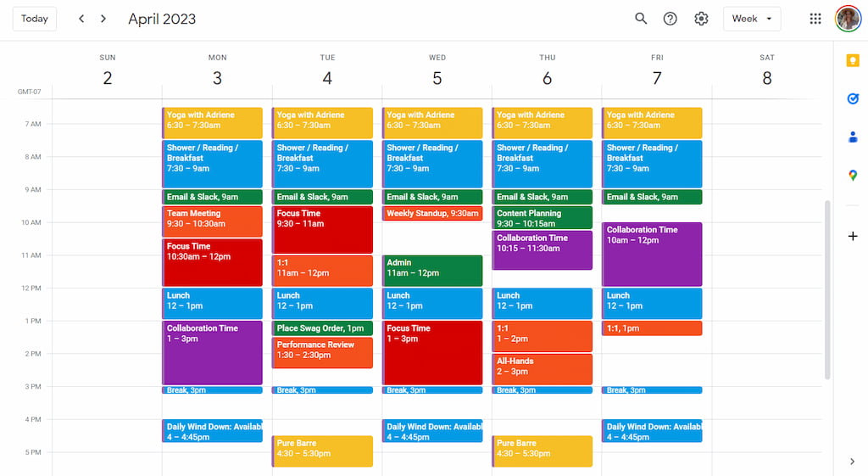Open the Settings gear menu
The width and height of the screenshot is (868, 476).
[701, 19]
